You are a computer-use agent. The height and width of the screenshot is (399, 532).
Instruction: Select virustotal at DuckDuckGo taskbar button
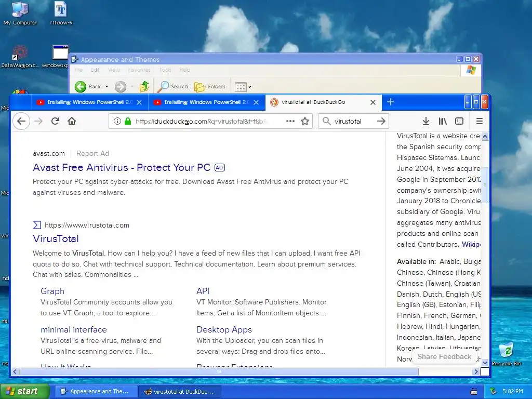(x=180, y=392)
